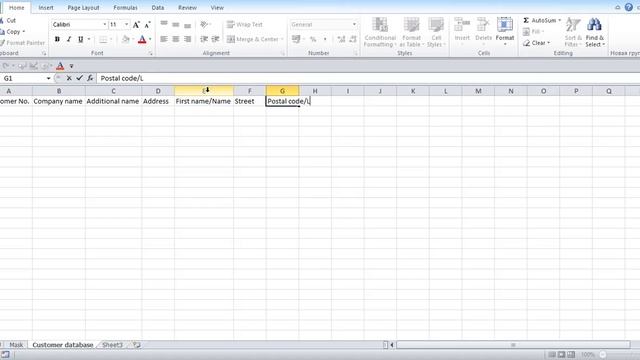The width and height of the screenshot is (640, 360).
Task: Align text to bottom
Action: 187,25
